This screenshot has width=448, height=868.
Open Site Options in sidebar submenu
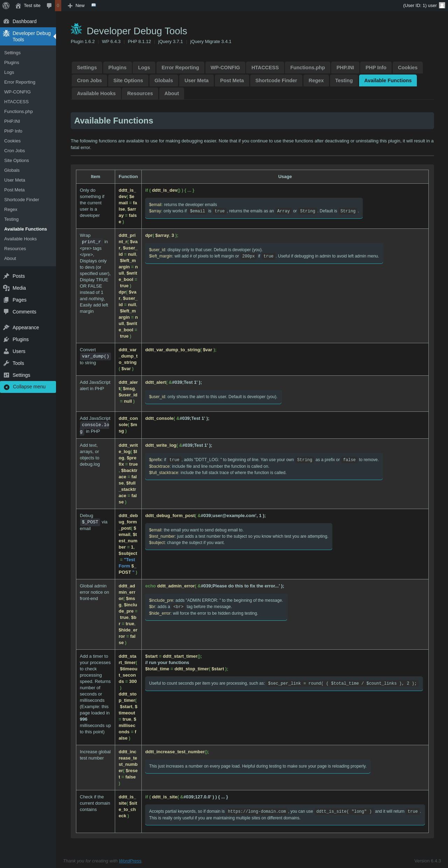click(x=16, y=161)
